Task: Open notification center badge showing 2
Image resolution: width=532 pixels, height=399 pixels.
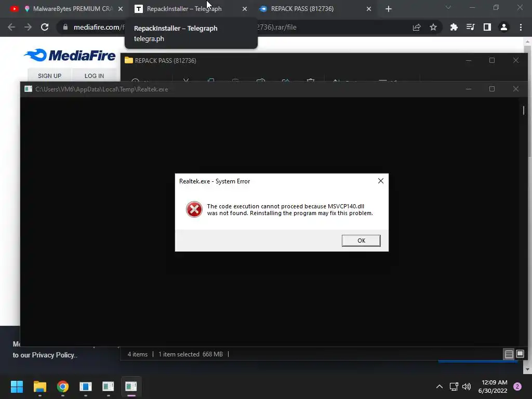Action: (x=517, y=387)
